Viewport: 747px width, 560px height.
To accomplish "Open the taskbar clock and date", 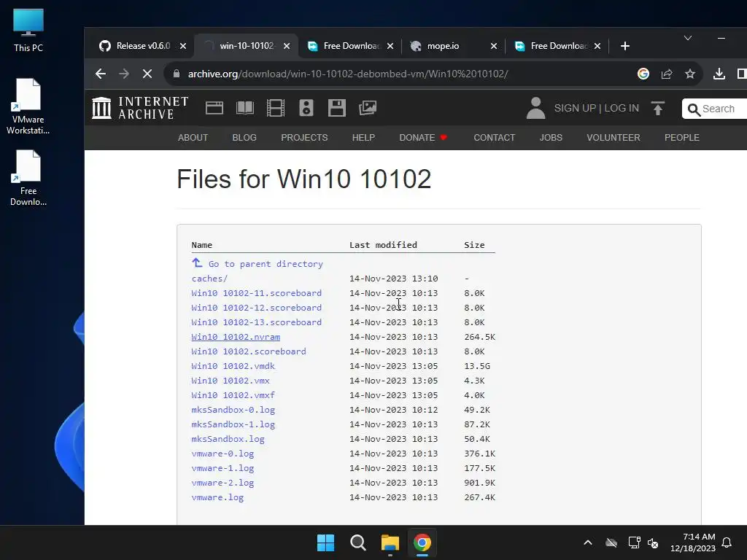I will (693, 542).
